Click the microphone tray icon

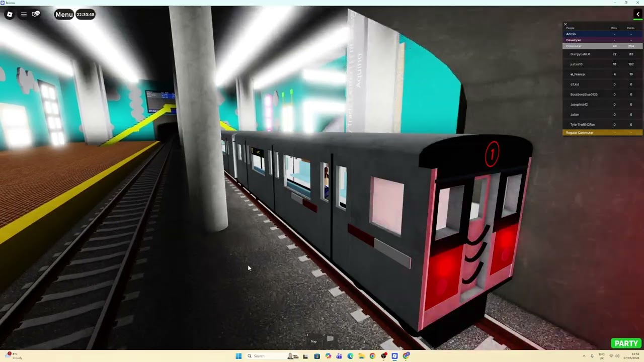592,356
